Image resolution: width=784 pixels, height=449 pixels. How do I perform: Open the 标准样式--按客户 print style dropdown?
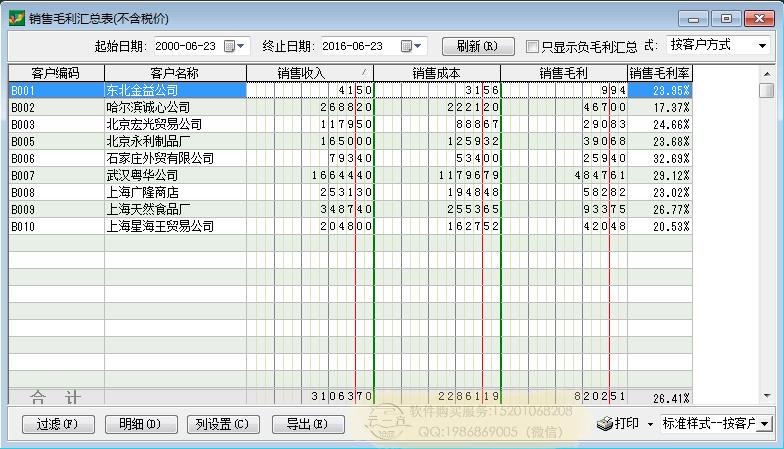[x=766, y=424]
